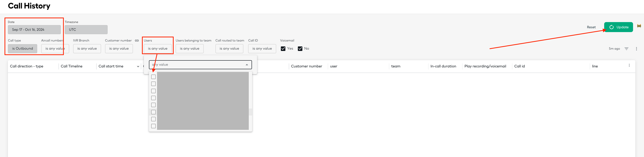The width and height of the screenshot is (644, 157).
Task: Open the Timezone UTC selector
Action: (86, 29)
